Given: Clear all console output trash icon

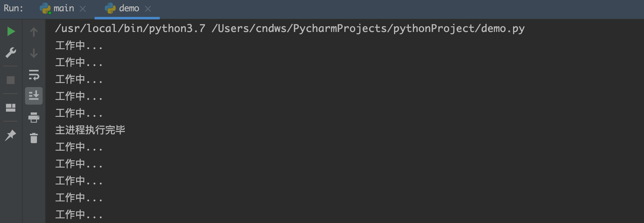Looking at the screenshot, I should (x=34, y=138).
